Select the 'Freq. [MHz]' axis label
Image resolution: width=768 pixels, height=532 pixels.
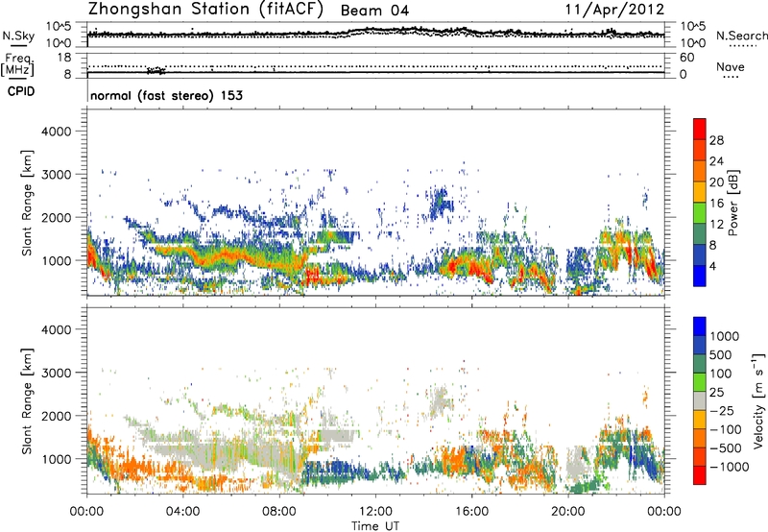(x=18, y=64)
